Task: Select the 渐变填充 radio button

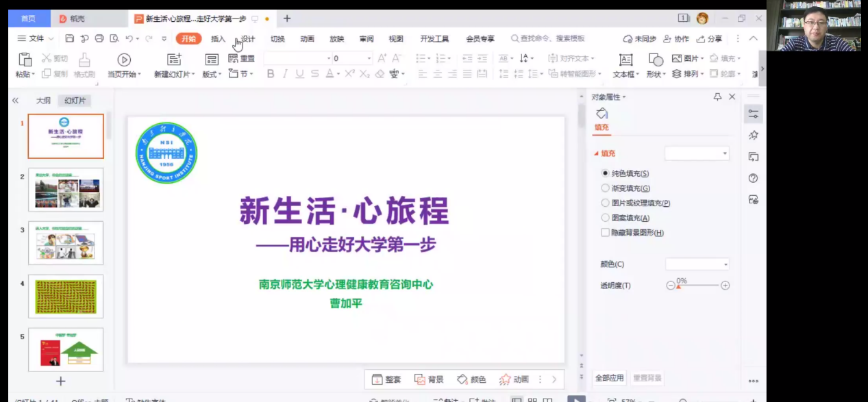Action: pyautogui.click(x=605, y=188)
